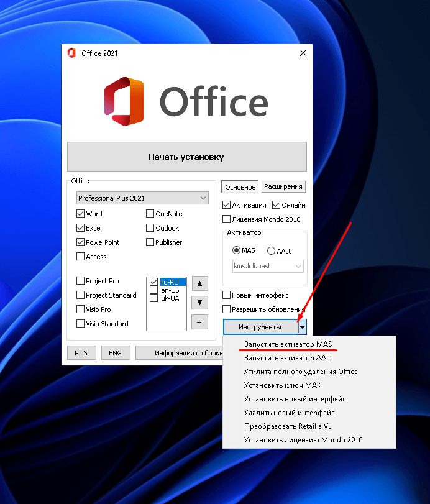Enable the Разрешить обновления checkbox

(x=226, y=309)
